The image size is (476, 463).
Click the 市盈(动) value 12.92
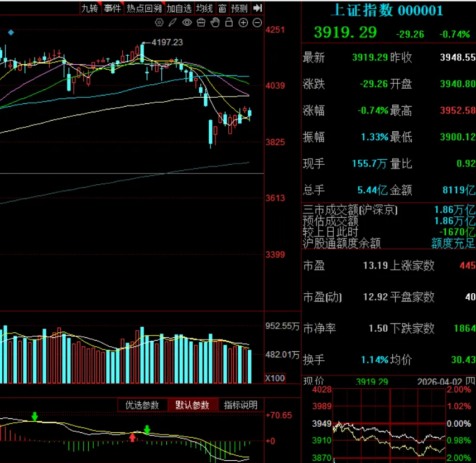coord(376,297)
